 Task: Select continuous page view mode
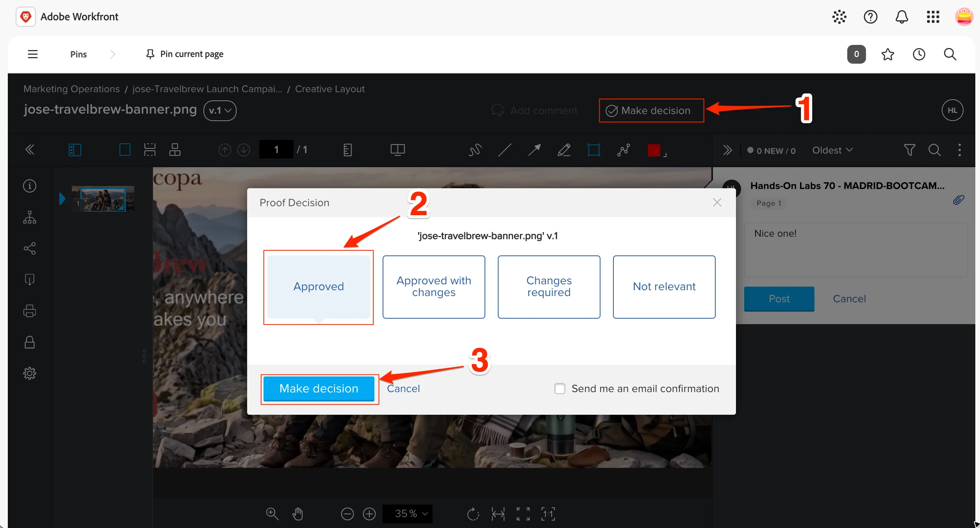tap(150, 150)
